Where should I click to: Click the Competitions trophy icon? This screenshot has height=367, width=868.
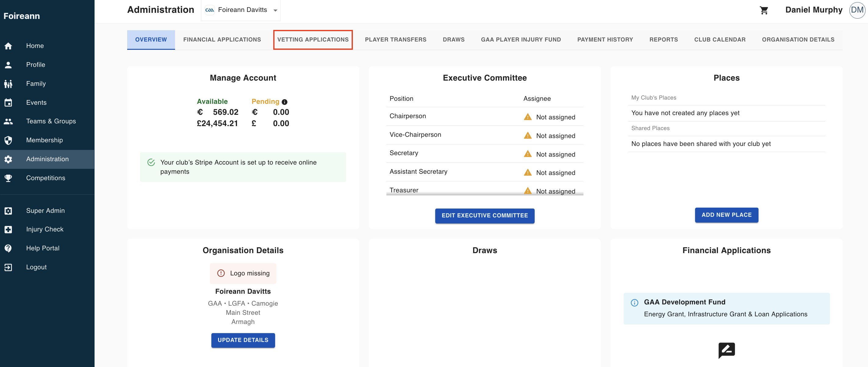pos(9,178)
